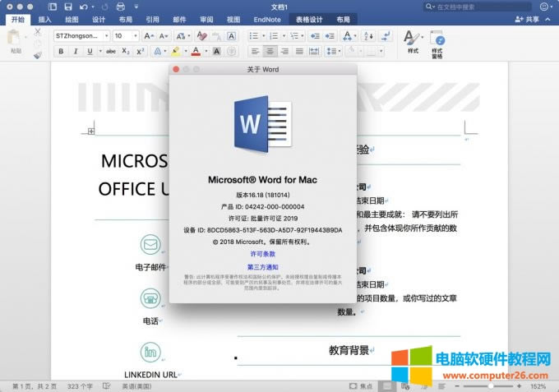Screen dimensions: 559x392
Task: Click the LinkedIn icon in the document
Action: [150, 351]
